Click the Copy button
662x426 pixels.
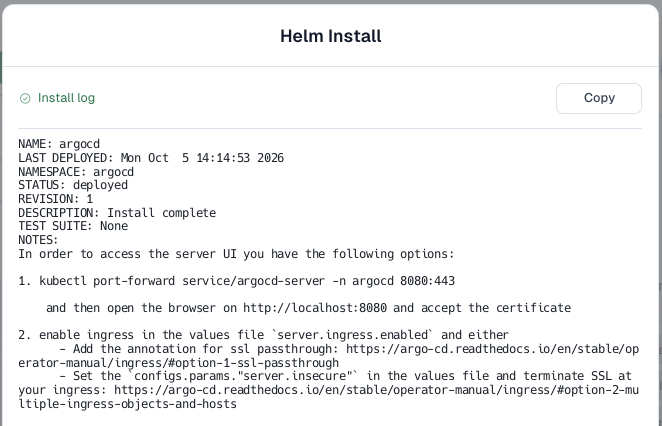click(599, 98)
